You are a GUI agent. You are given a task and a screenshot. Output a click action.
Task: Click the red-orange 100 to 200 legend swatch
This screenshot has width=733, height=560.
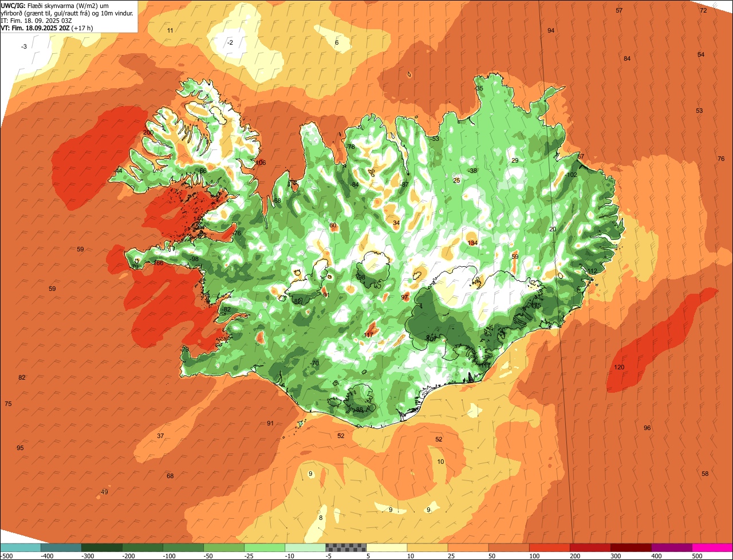(549, 547)
